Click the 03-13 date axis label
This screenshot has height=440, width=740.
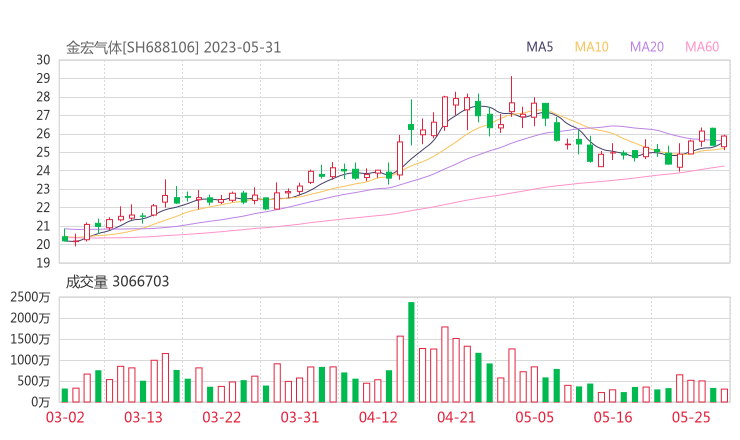[143, 417]
